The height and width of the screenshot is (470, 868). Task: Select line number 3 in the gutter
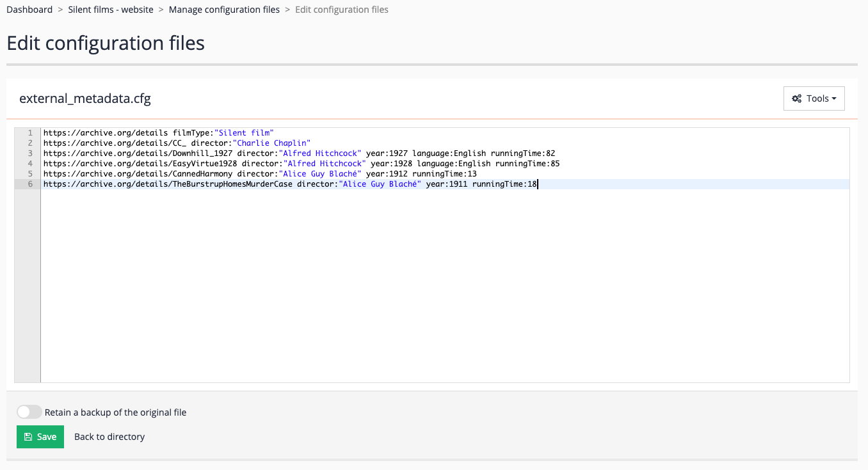(x=29, y=153)
